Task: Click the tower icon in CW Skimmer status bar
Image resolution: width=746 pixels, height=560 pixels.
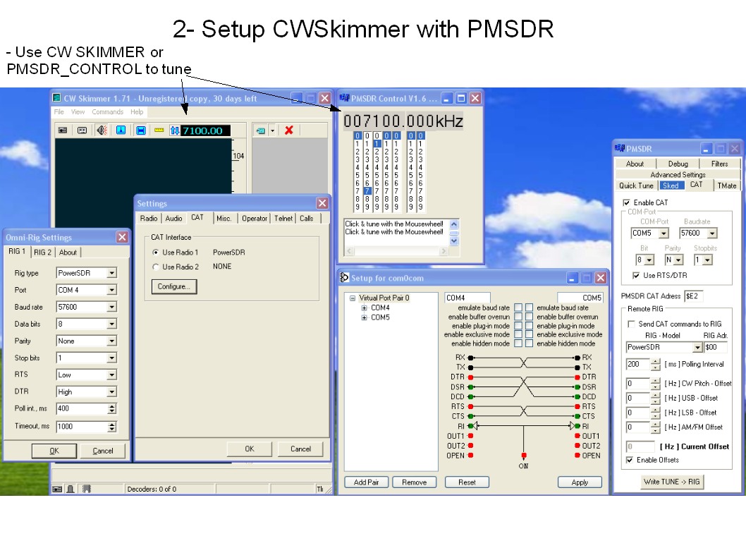Action: (x=71, y=489)
